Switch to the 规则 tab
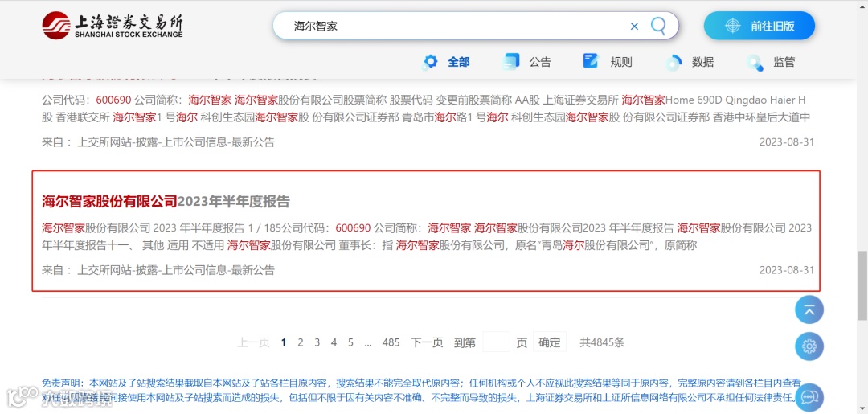Screen dimensions: 868x414 [621, 62]
